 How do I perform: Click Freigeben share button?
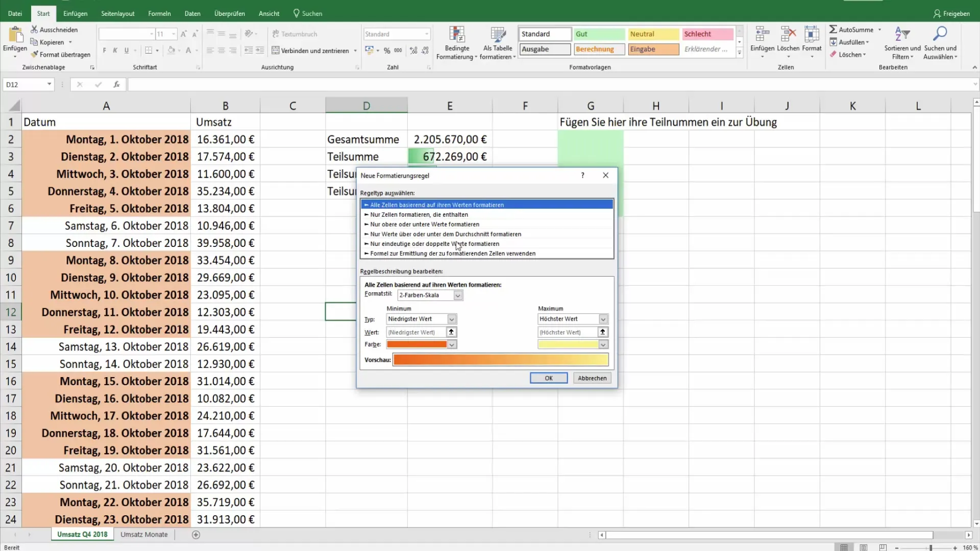point(951,13)
